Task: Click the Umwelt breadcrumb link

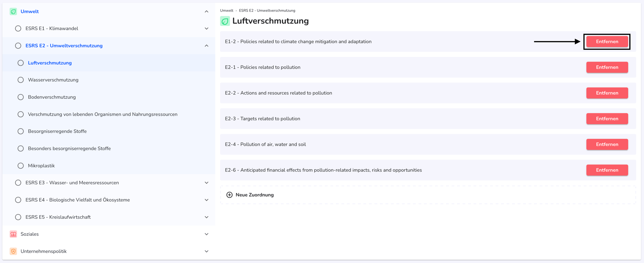Action: point(227,11)
